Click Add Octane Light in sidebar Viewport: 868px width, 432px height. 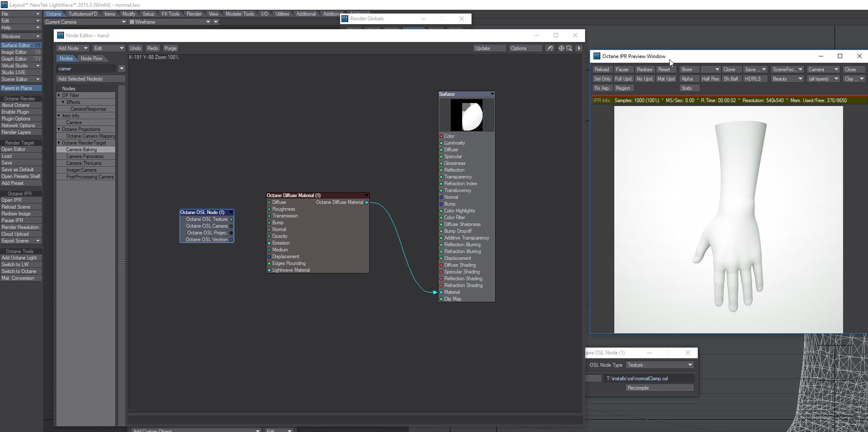(21, 258)
